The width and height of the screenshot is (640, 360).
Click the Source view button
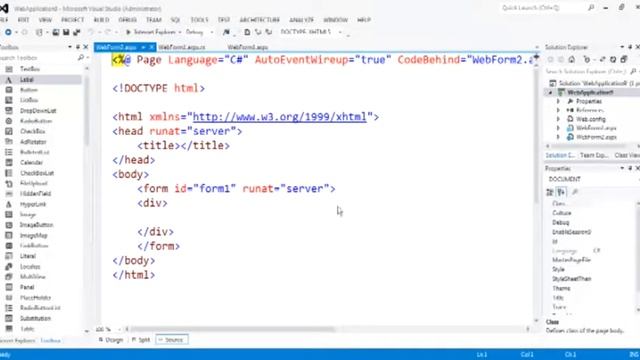172,340
